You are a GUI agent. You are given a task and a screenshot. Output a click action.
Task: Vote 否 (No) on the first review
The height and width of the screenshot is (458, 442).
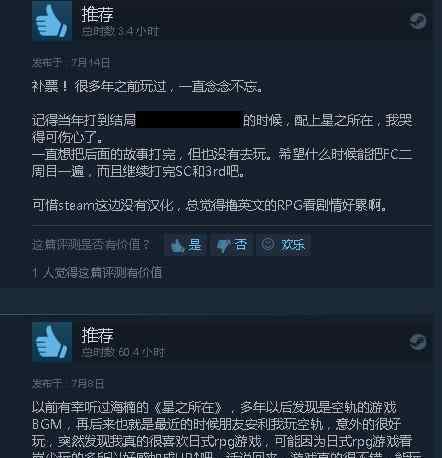click(x=232, y=245)
